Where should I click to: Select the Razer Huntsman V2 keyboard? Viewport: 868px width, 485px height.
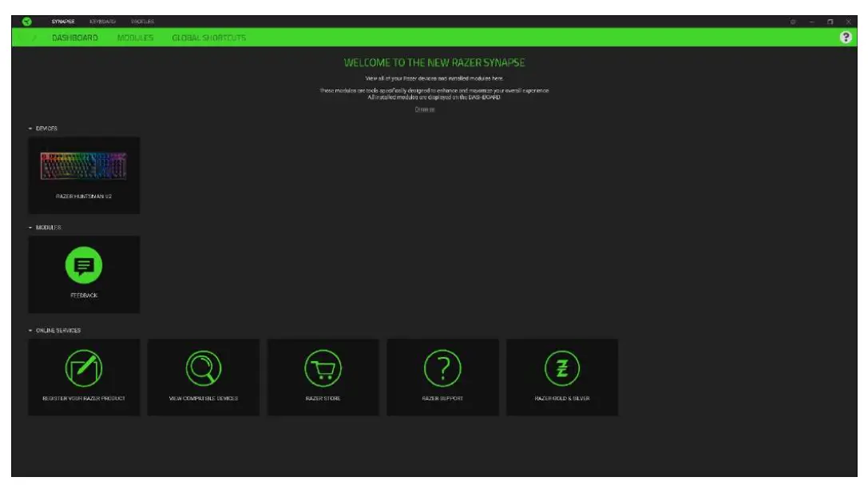click(x=84, y=166)
